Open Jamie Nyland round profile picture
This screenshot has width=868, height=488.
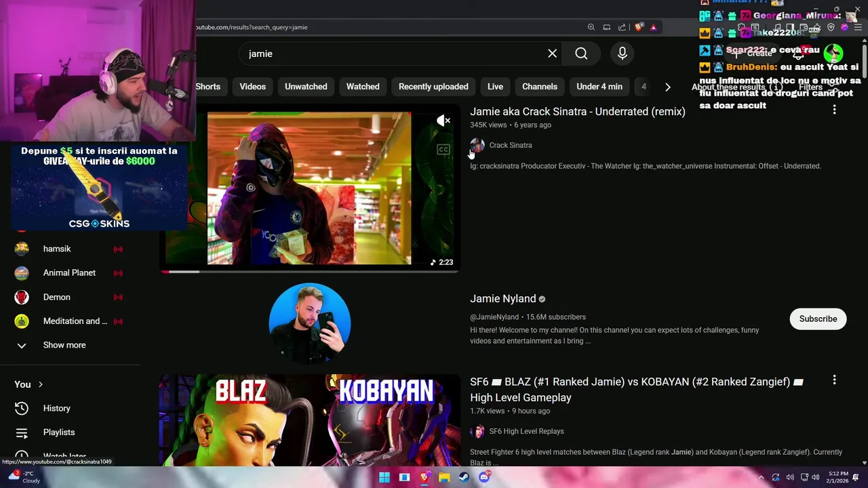[310, 323]
